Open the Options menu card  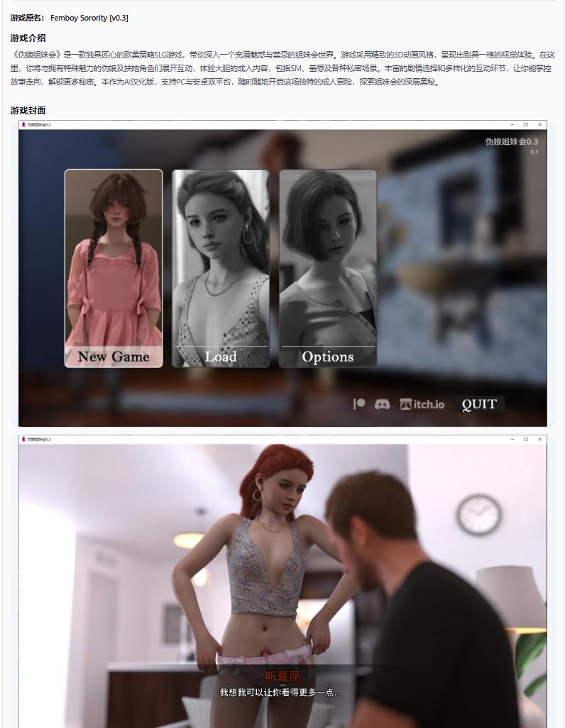click(328, 268)
